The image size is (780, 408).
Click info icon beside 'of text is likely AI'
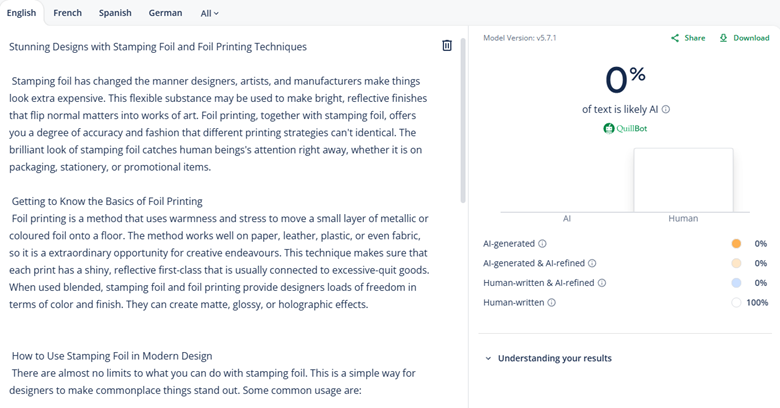click(x=666, y=110)
